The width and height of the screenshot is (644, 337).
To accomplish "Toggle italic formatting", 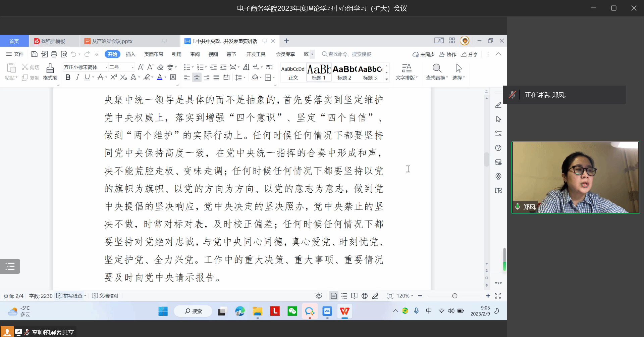I will (77, 78).
